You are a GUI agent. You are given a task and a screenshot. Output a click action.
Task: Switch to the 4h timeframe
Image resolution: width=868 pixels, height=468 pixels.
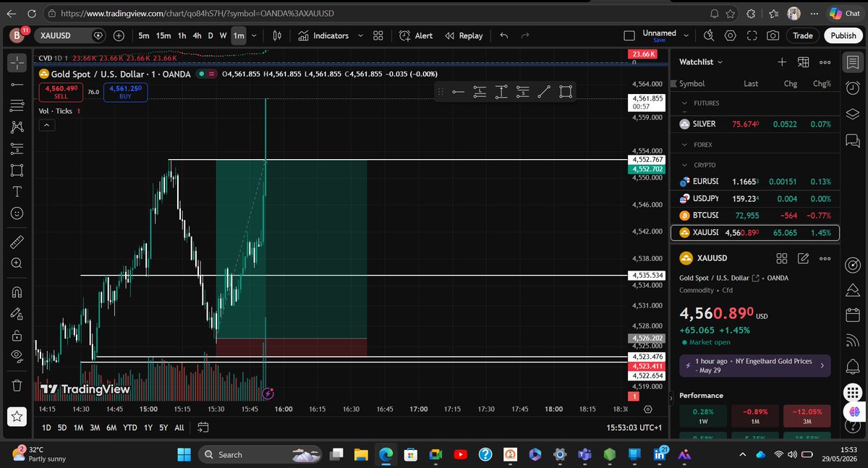click(x=197, y=35)
